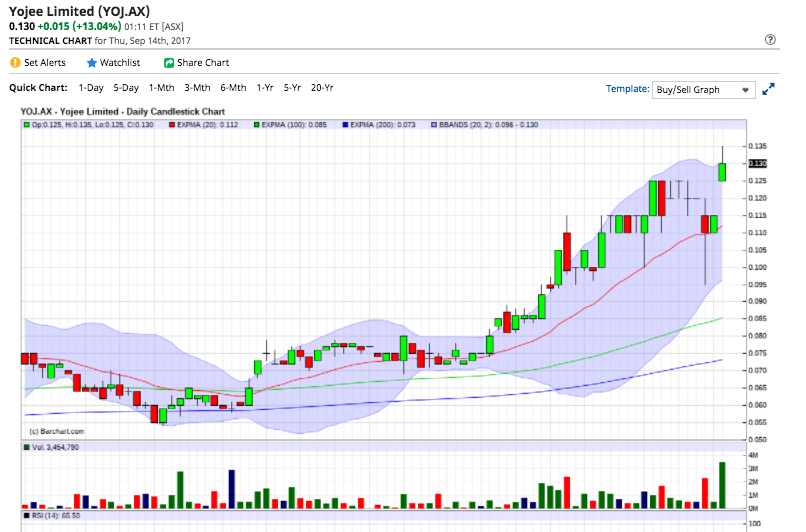Click the Share Chart arrow icon
Image resolution: width=806 pixels, height=532 pixels.
click(x=169, y=63)
